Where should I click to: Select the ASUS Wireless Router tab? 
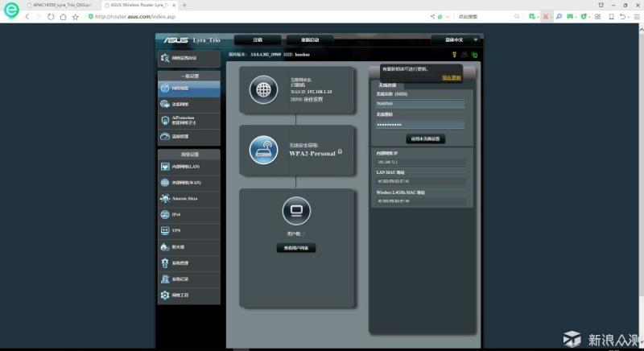[140, 5]
